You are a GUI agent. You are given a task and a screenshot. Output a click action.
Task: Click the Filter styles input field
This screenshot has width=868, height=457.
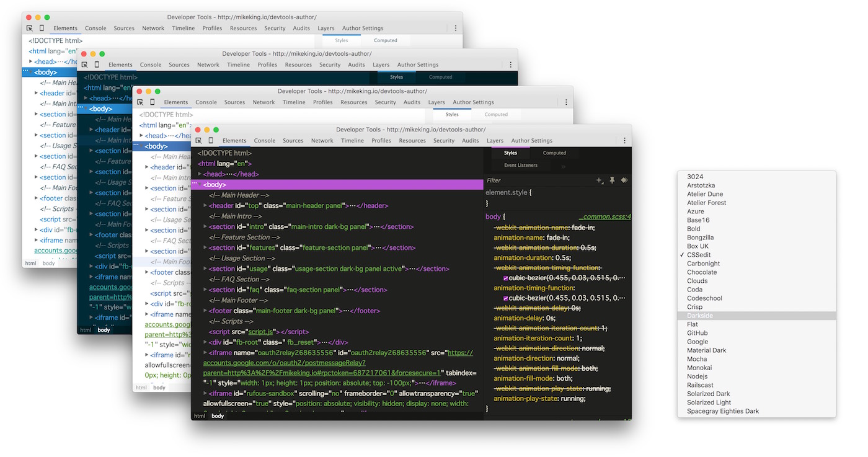click(538, 180)
